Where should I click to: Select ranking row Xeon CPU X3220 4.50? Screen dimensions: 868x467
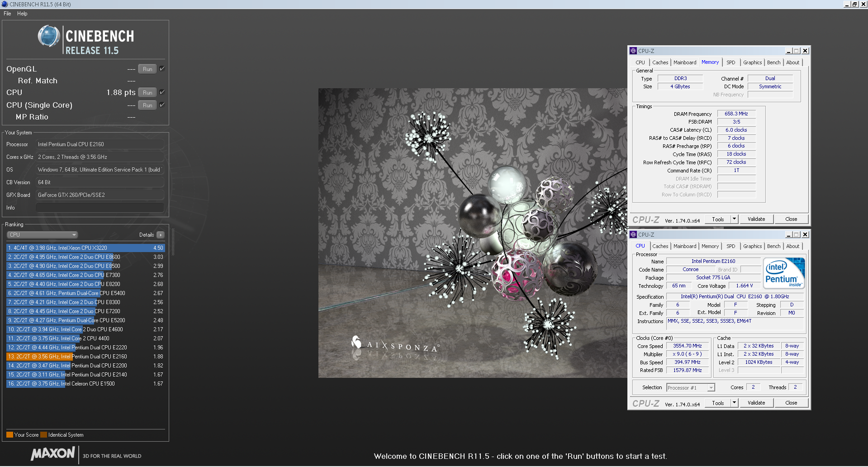[x=85, y=248]
